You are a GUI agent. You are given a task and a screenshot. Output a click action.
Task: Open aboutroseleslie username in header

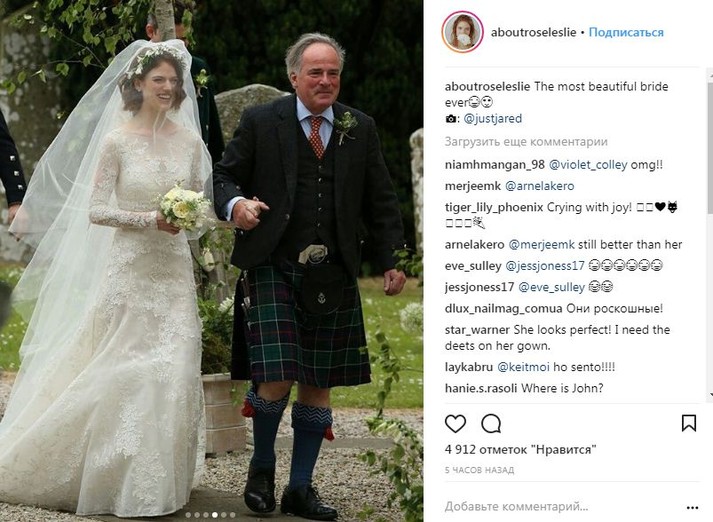[533, 32]
